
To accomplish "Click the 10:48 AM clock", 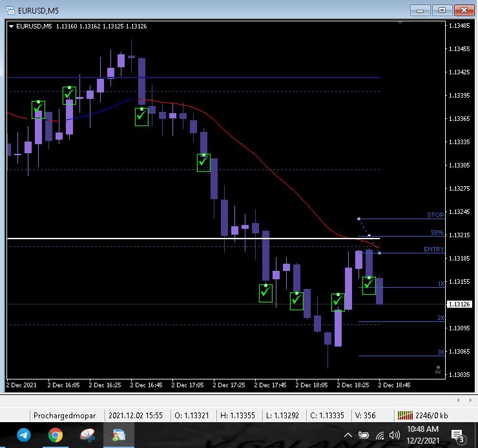I will (422, 429).
